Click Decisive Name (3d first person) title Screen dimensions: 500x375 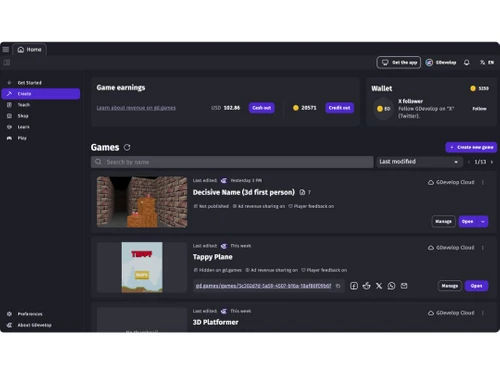click(244, 192)
